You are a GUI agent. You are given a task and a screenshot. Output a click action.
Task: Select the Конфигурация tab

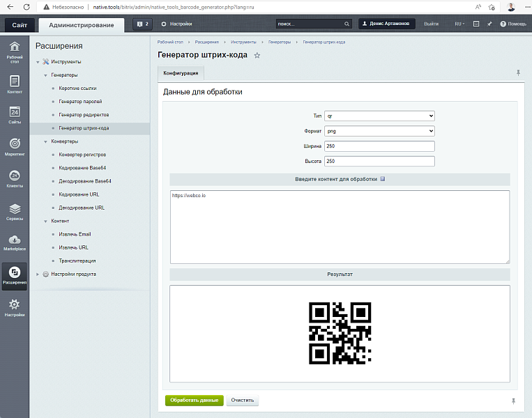click(181, 73)
